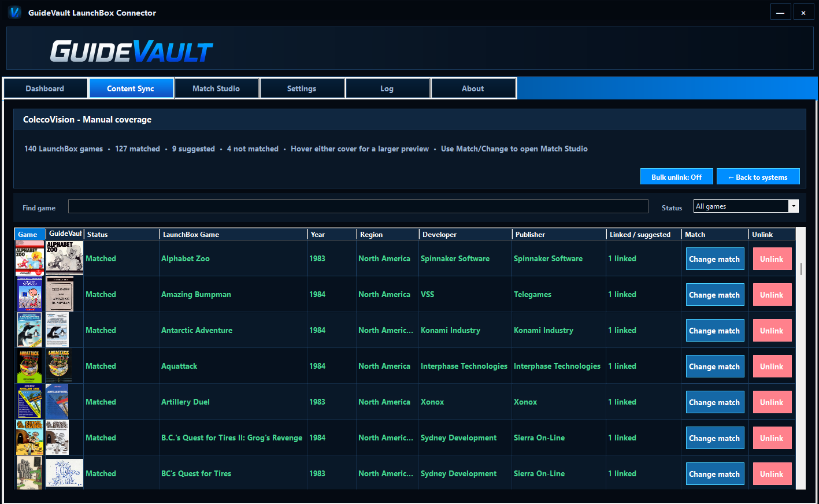Viewport: 819px width, 504px height.
Task: Open the Status filter dropdown
Action: tap(746, 206)
